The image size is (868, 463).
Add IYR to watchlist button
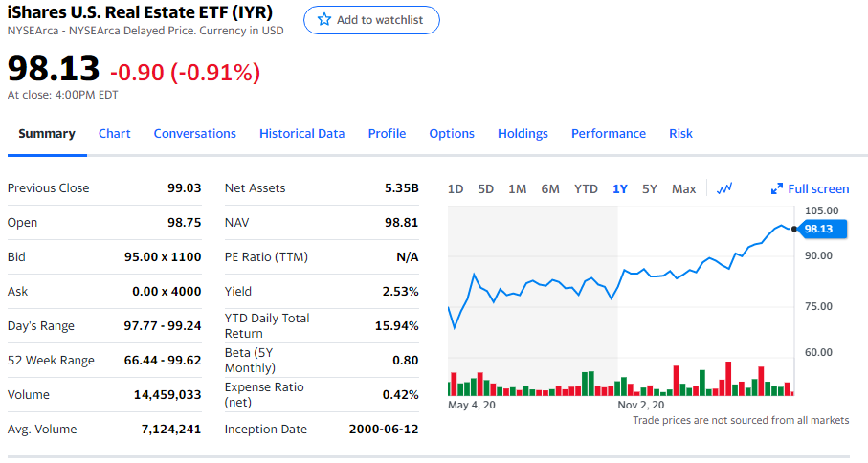click(371, 20)
